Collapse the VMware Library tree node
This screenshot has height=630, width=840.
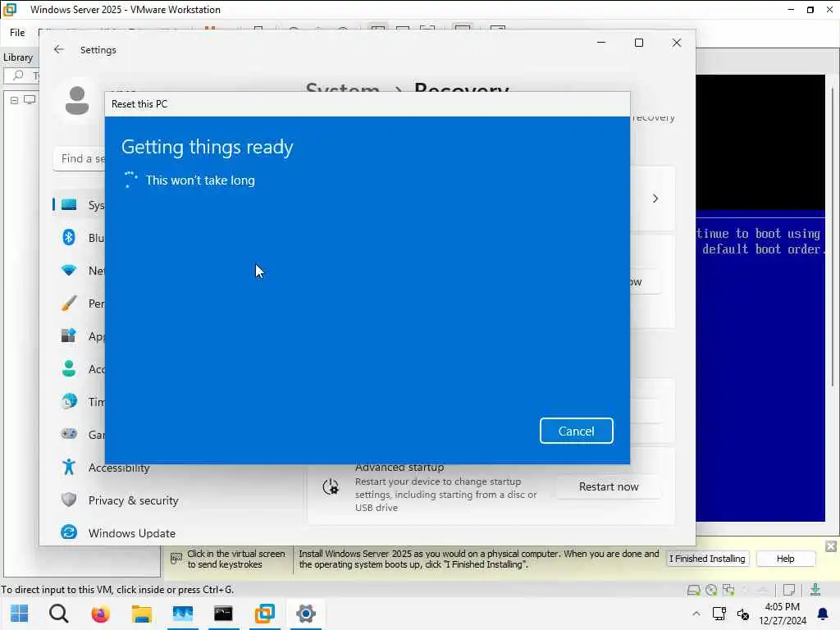click(15, 100)
